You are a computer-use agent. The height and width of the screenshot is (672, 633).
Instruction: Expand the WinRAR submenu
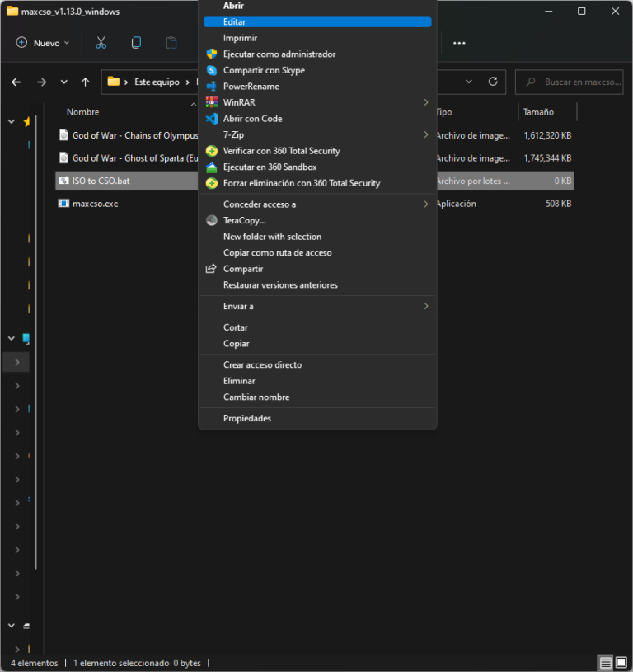pos(425,102)
